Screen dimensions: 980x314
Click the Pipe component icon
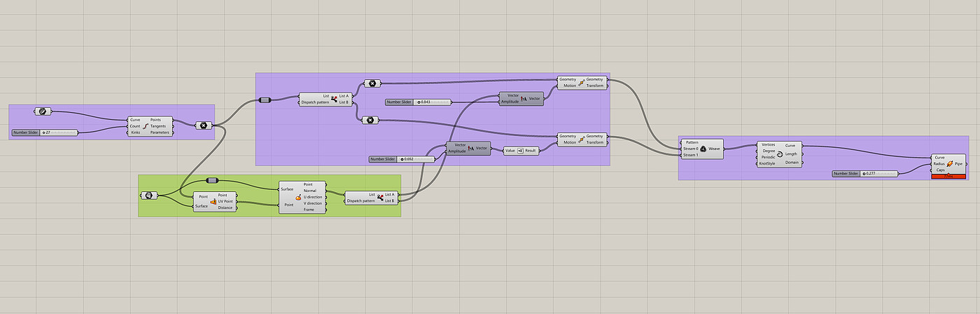[x=950, y=163]
